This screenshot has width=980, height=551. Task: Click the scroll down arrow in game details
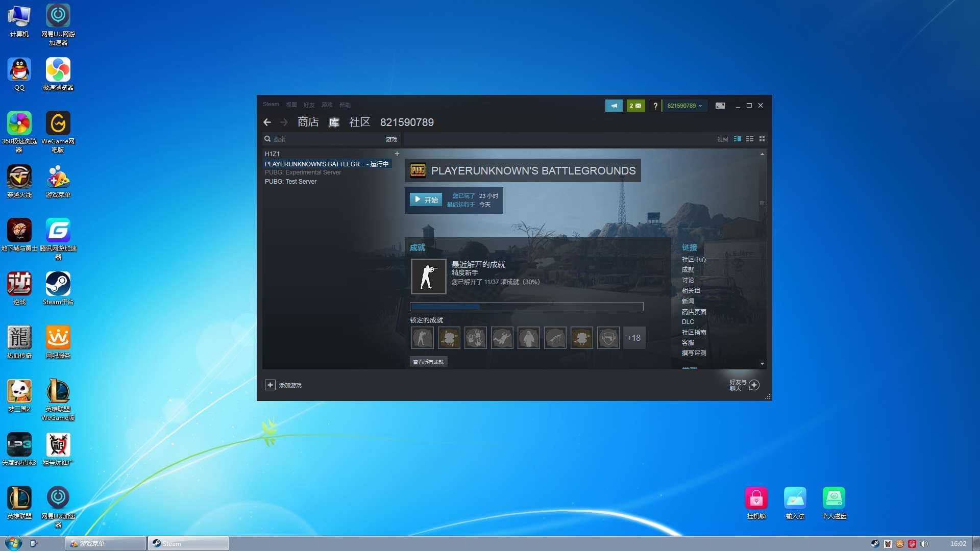[x=762, y=364]
